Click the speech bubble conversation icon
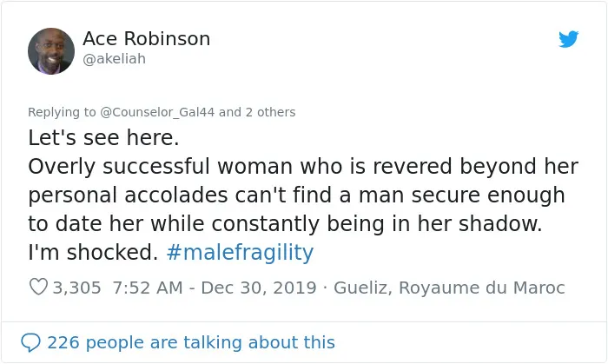 click(x=30, y=342)
